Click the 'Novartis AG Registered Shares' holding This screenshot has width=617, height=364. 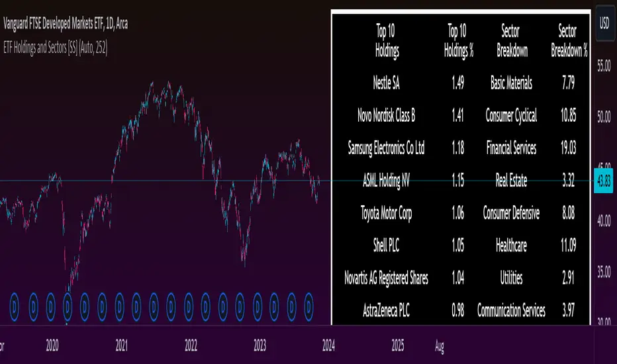click(386, 278)
